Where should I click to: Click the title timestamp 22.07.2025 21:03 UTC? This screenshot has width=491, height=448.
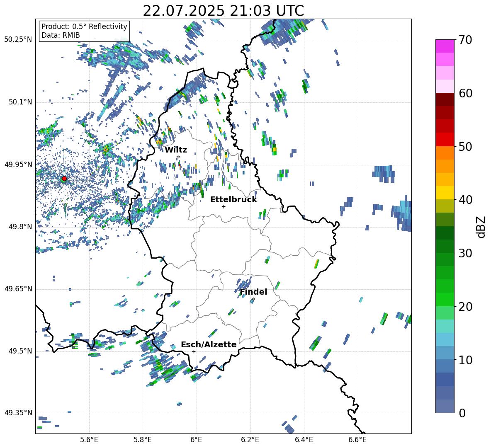[223, 11]
